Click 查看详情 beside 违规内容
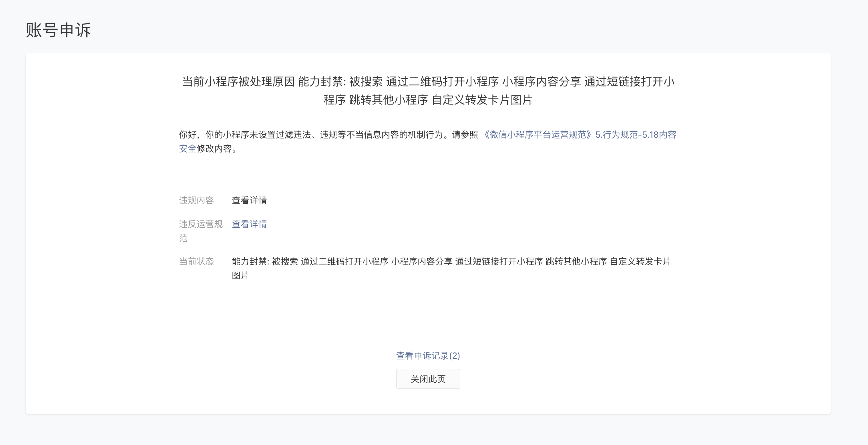This screenshot has height=445, width=868. pos(249,200)
